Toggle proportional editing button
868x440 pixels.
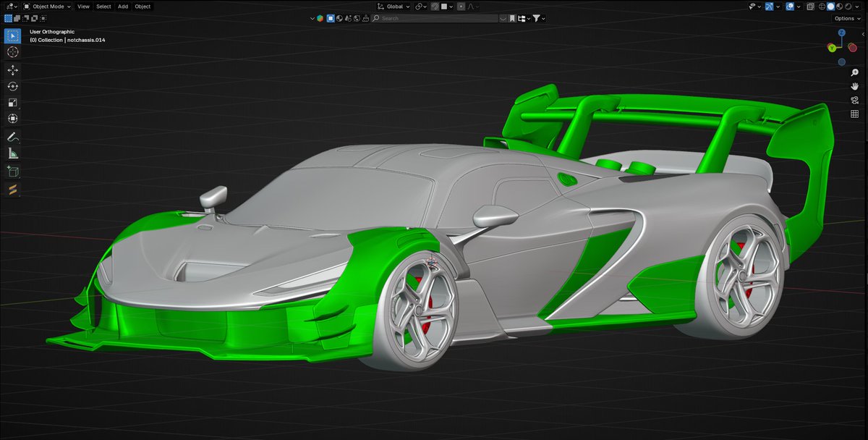(461, 7)
